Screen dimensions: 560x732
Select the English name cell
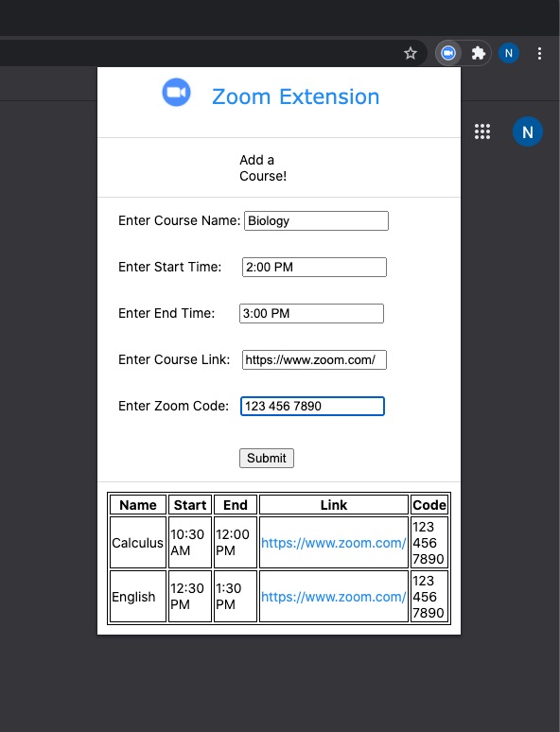(138, 596)
